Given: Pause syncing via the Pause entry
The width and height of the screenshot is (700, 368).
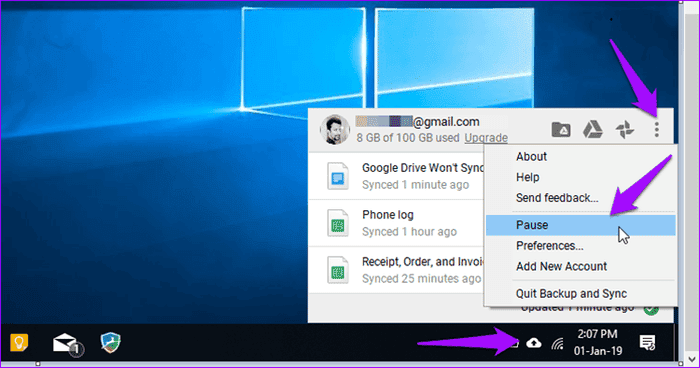Looking at the screenshot, I should tap(580, 225).
